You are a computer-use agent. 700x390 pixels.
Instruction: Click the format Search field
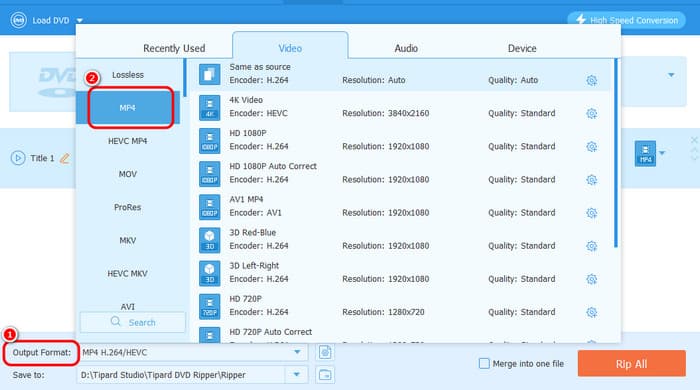pyautogui.click(x=133, y=322)
